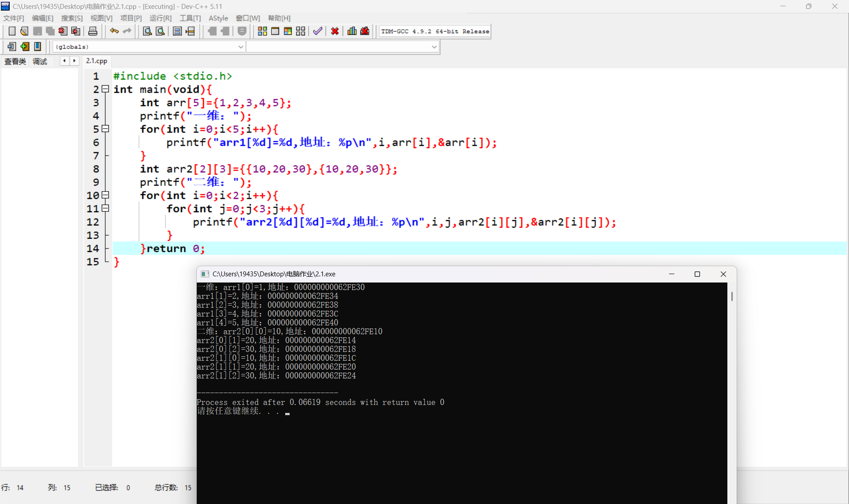Open the (globals) scope dropdown
Viewport: 849px width, 504px height.
(241, 47)
